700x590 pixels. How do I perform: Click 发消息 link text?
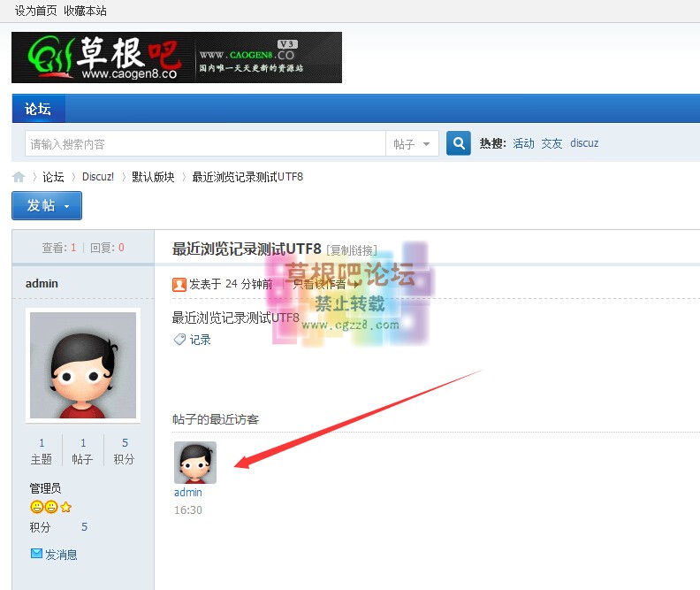[61, 555]
